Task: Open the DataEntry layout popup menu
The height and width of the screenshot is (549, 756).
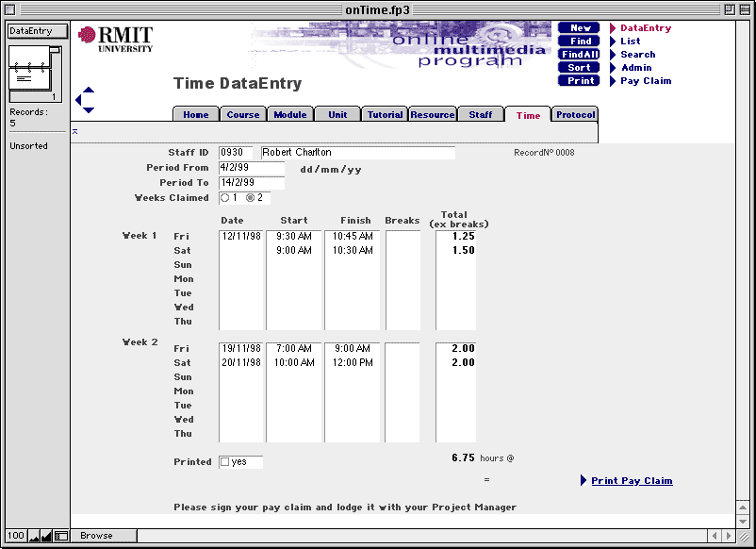Action: 37,30
